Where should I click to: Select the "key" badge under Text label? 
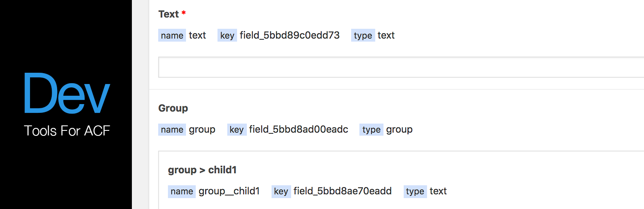coord(227,36)
